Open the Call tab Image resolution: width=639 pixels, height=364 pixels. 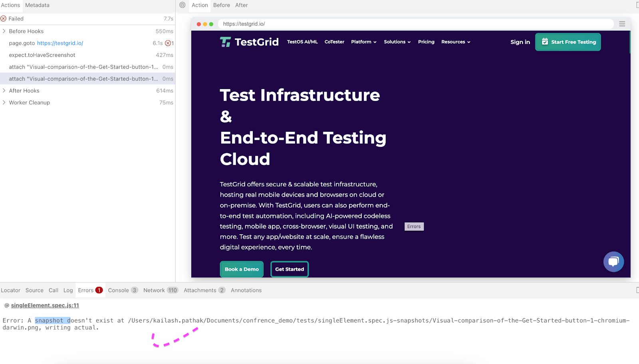click(x=54, y=290)
